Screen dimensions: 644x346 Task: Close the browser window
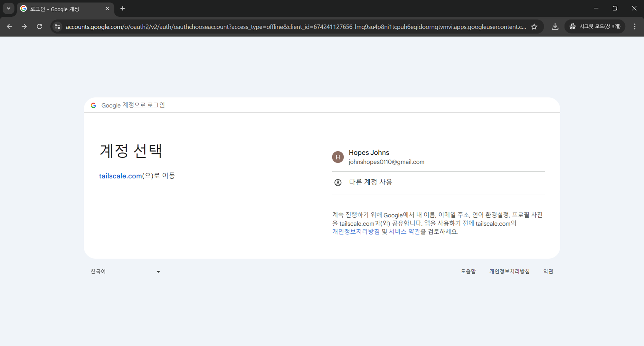coord(634,8)
